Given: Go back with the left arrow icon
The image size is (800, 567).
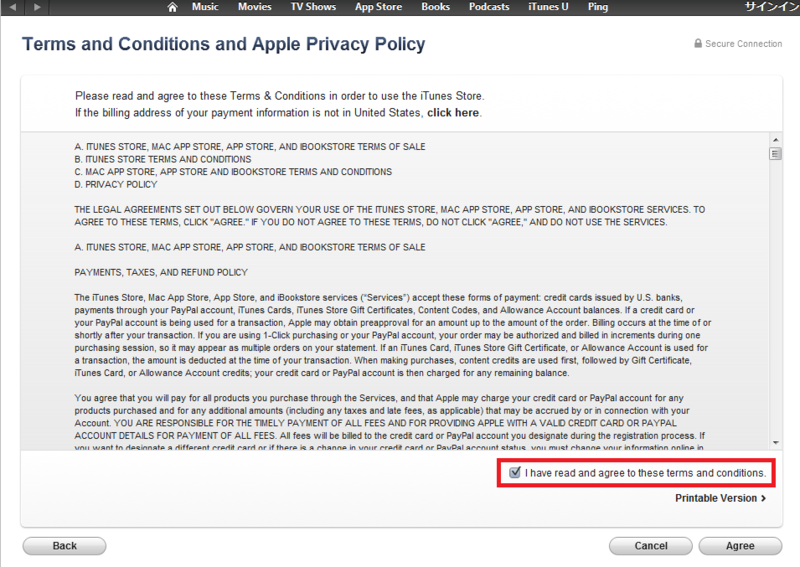Looking at the screenshot, I should (x=13, y=7).
